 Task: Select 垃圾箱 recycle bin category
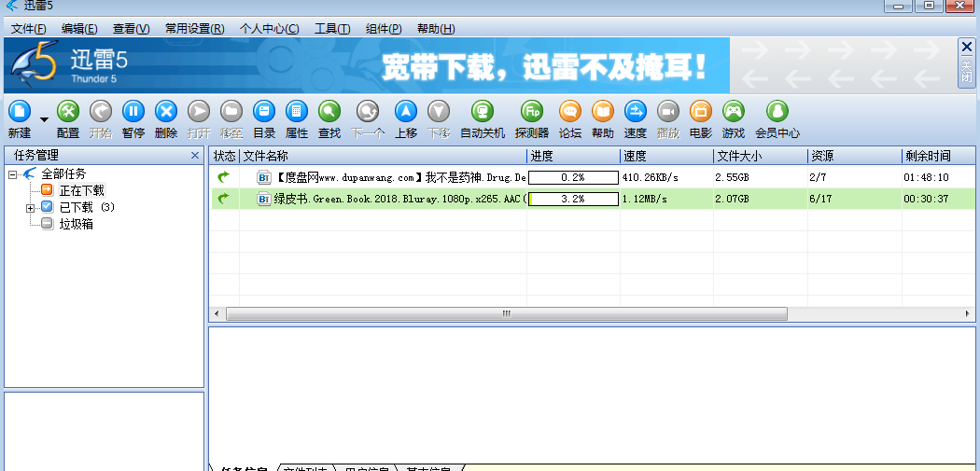76,224
